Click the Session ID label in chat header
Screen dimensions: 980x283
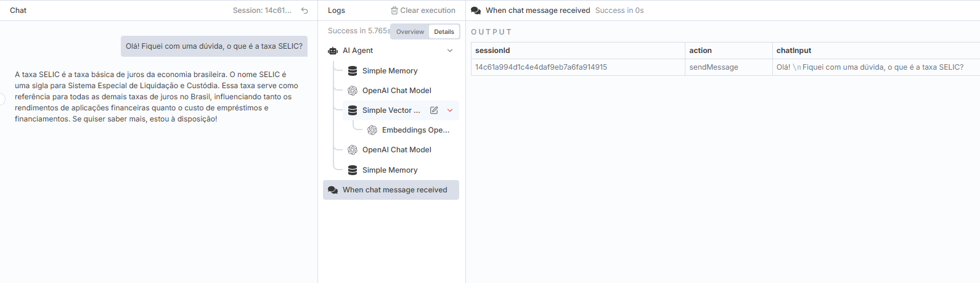[262, 10]
